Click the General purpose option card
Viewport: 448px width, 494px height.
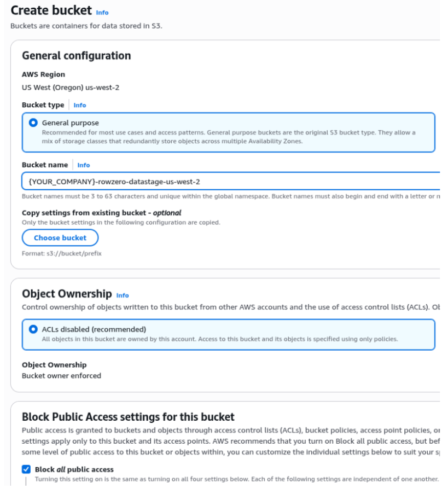(219, 130)
